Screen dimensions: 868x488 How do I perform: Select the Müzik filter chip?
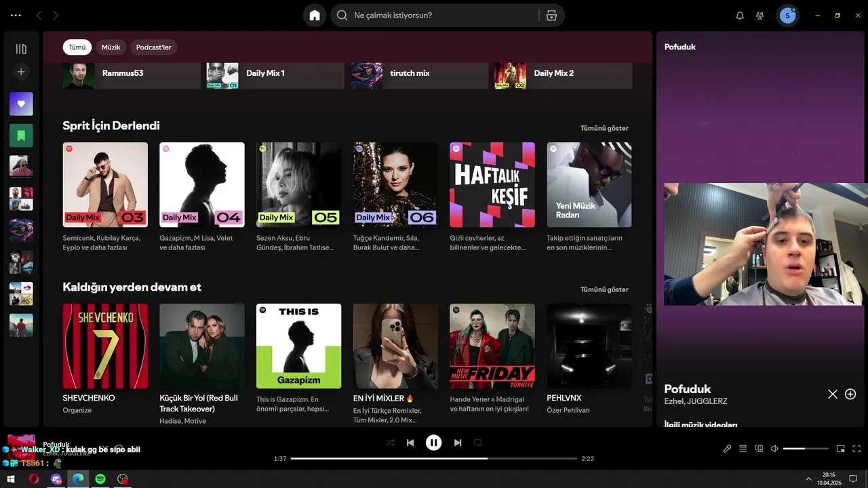[x=111, y=47]
